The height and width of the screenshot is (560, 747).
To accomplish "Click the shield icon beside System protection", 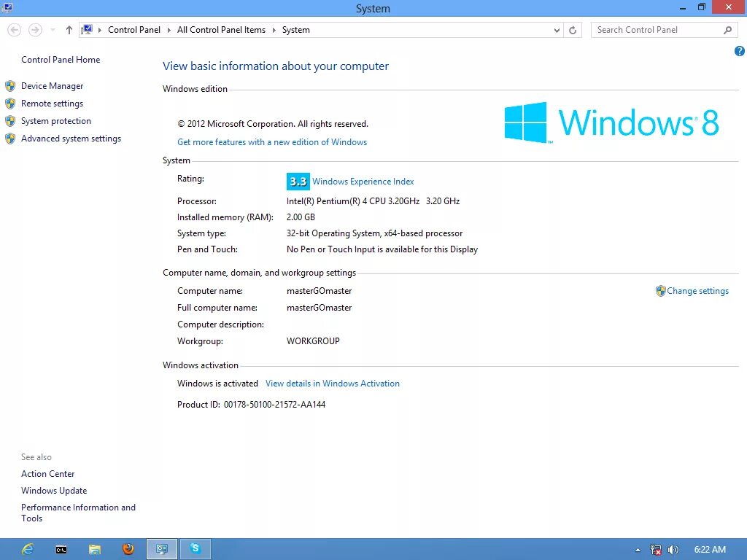I will point(10,121).
